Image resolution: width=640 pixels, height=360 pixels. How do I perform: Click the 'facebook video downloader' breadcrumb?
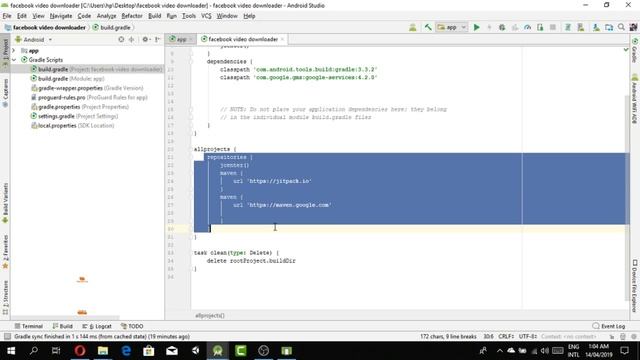[45, 27]
